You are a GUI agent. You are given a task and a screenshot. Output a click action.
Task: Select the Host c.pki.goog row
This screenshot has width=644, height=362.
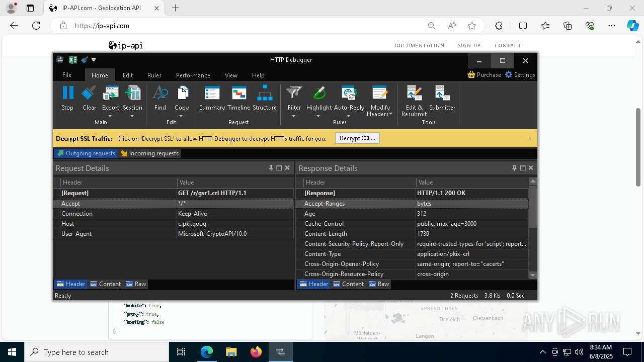click(x=174, y=224)
